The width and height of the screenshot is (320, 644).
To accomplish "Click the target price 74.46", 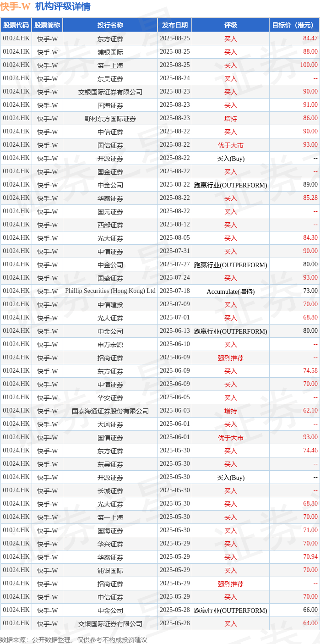I will click(x=310, y=451).
